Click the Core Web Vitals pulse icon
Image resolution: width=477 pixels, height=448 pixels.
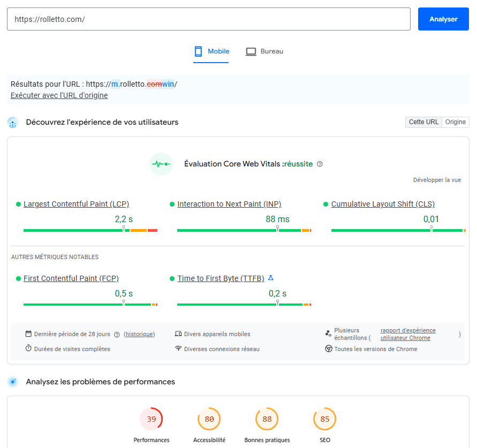pyautogui.click(x=161, y=164)
